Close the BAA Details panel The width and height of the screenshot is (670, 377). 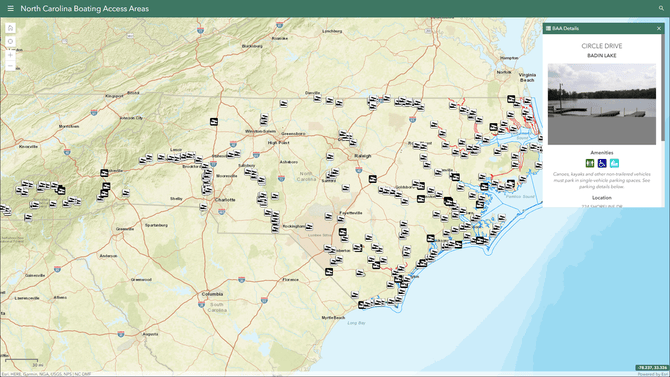tap(658, 29)
